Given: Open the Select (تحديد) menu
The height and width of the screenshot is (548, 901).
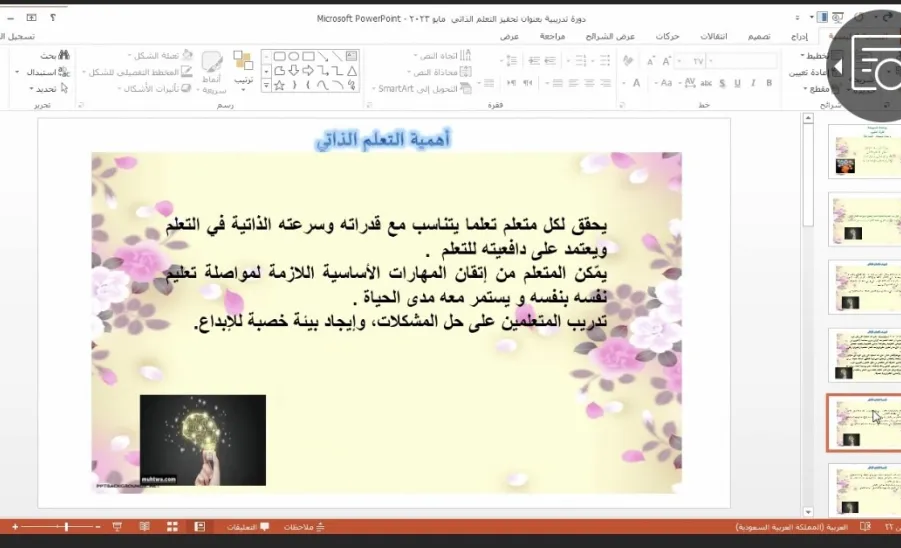Looking at the screenshot, I should (49, 88).
